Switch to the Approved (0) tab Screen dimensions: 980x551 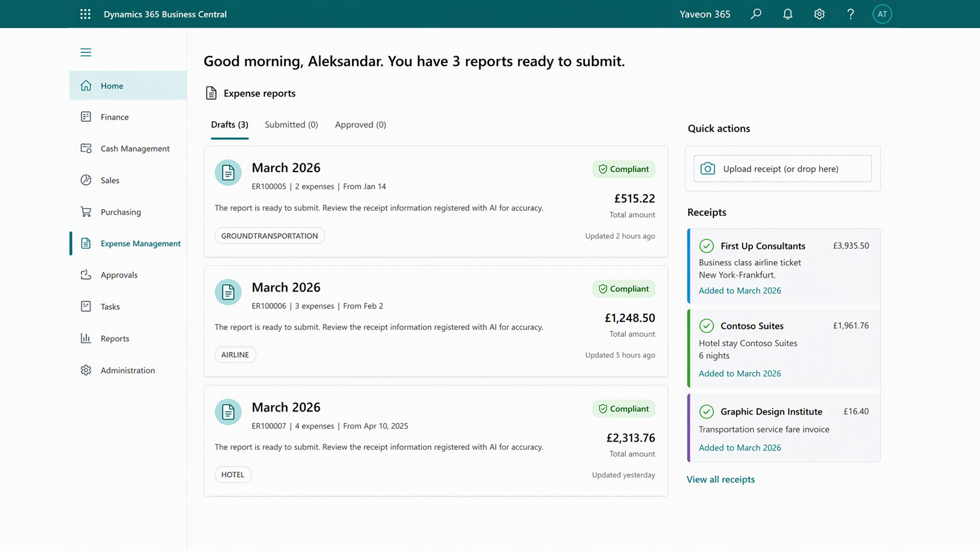tap(360, 124)
